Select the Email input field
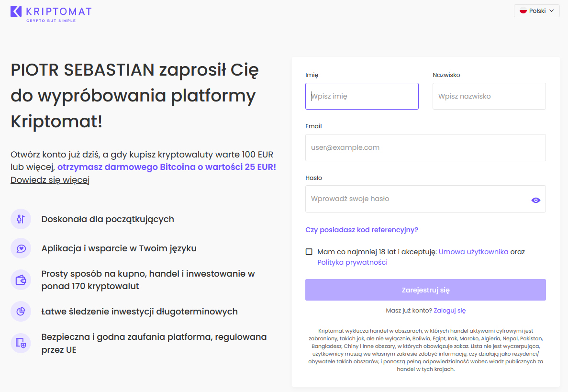 425,147
